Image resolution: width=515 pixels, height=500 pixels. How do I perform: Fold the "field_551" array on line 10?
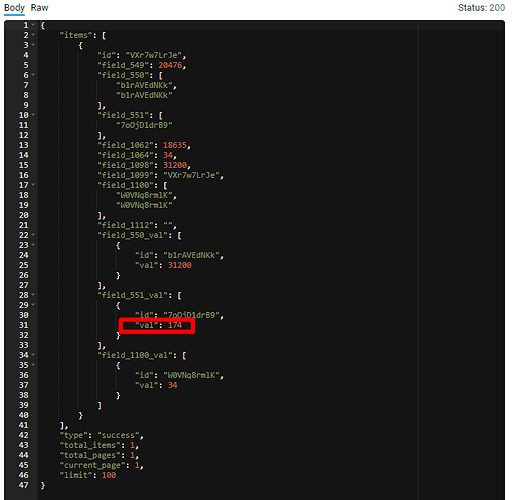[x=33, y=115]
